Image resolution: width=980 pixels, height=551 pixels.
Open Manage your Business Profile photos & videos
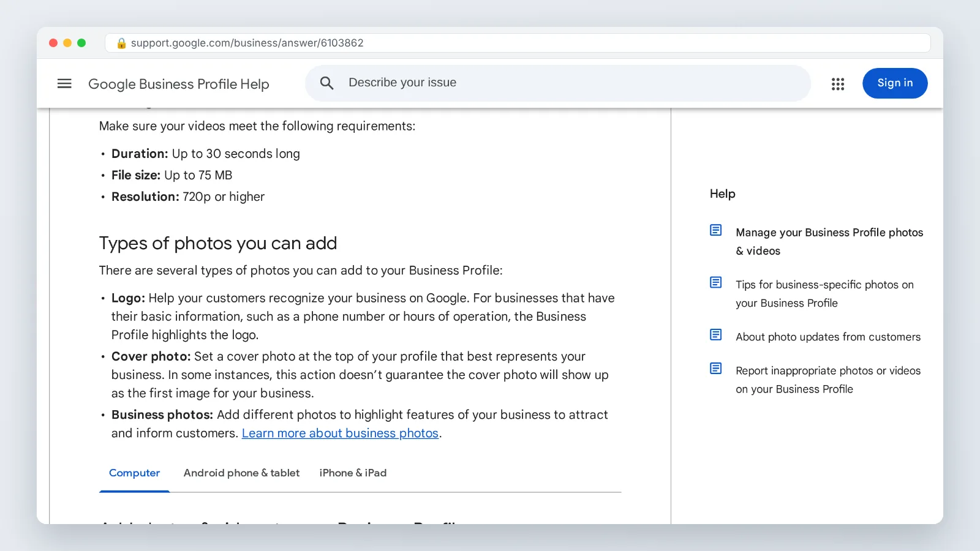pos(829,241)
